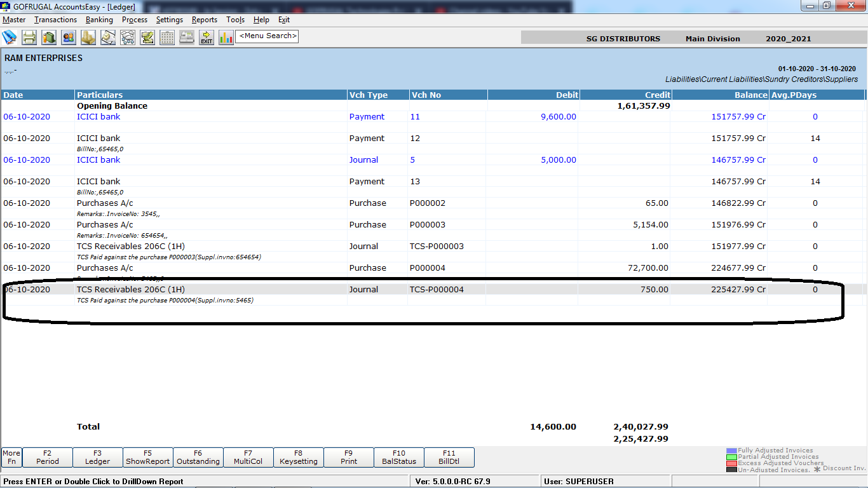This screenshot has height=488, width=868.
Task: Click the F5 ShowReport button
Action: [148, 457]
